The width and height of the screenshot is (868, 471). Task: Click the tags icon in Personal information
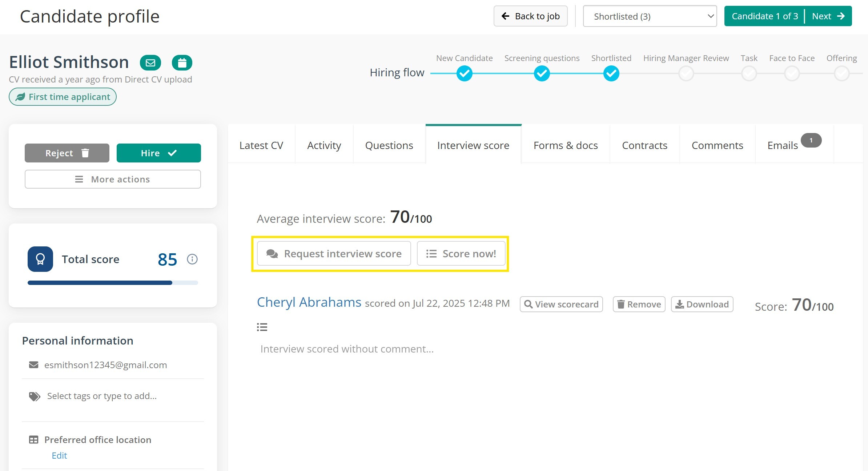pos(35,396)
